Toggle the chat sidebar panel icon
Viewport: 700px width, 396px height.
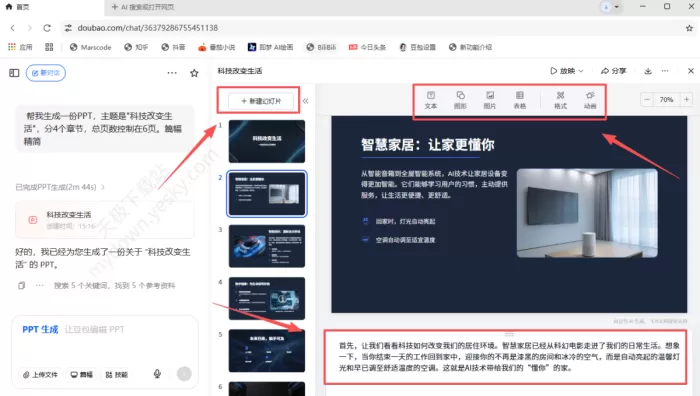tap(14, 73)
